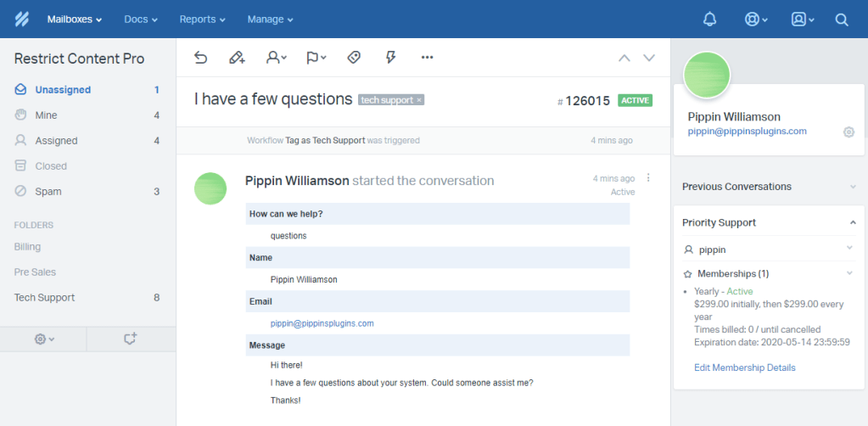Open the Manage menu
The width and height of the screenshot is (868, 426).
pyautogui.click(x=270, y=20)
